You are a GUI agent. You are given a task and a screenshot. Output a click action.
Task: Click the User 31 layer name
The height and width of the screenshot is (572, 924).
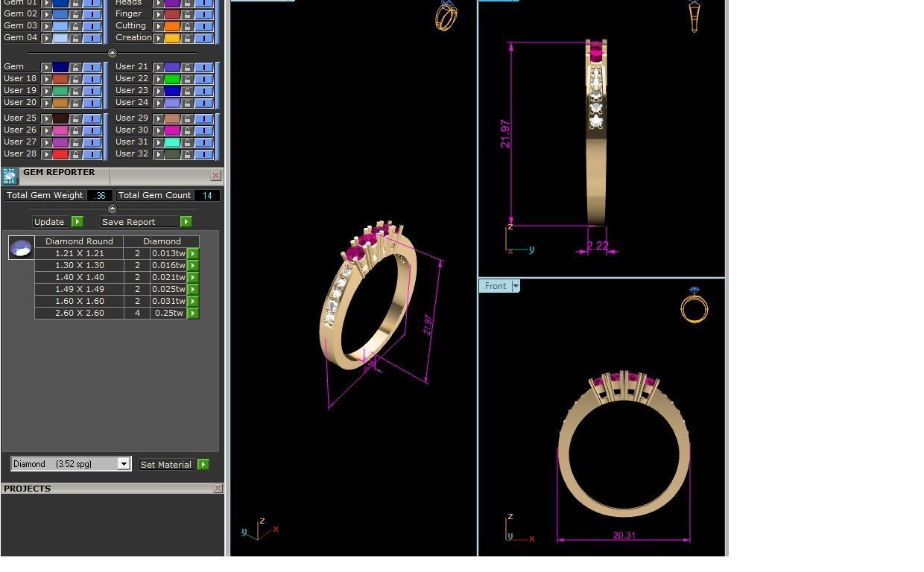click(x=132, y=142)
